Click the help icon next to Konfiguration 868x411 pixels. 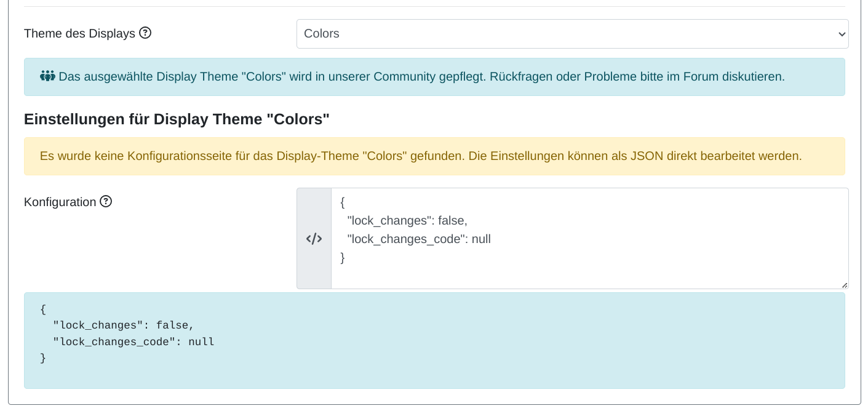(x=106, y=202)
